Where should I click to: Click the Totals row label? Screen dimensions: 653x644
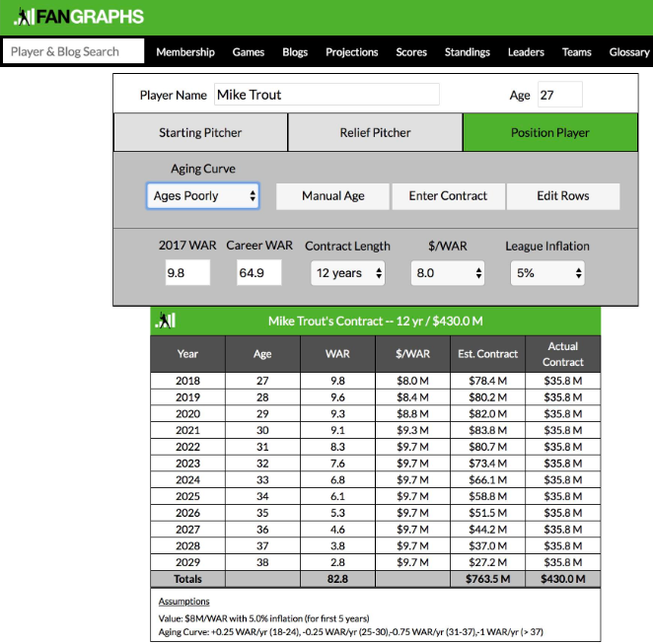(187, 579)
